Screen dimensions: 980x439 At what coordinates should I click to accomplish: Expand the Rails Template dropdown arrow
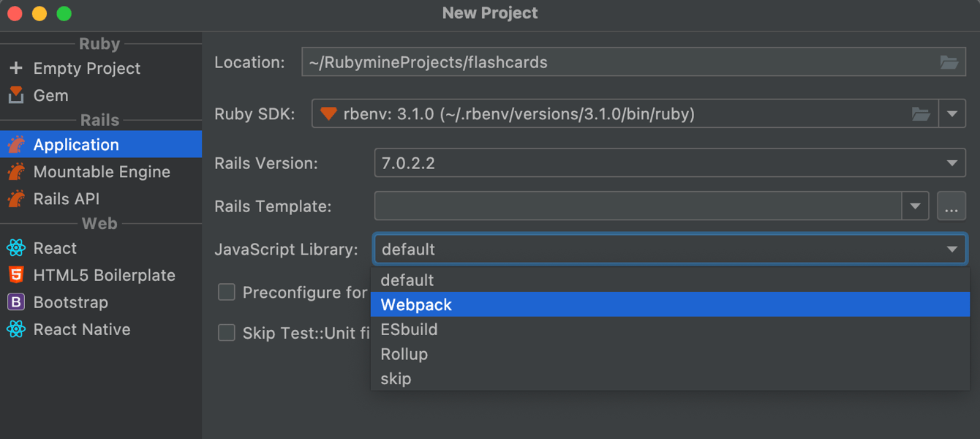coord(915,206)
